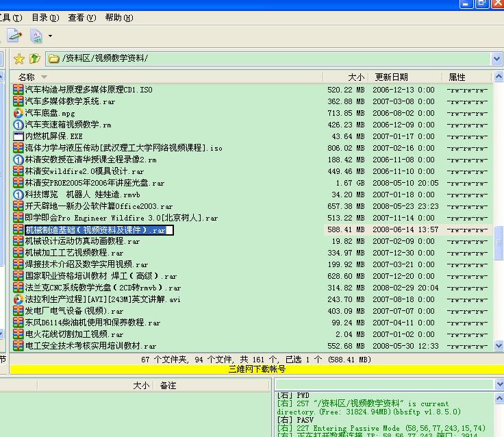Go up one directory with folder arrow icon
Image resolution: width=504 pixels, height=437 pixels.
point(34,58)
